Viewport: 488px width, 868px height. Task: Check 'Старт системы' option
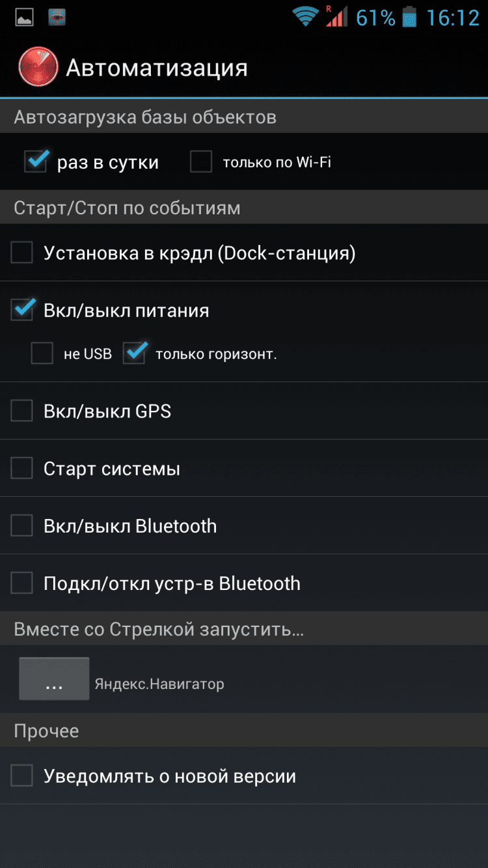[22, 468]
